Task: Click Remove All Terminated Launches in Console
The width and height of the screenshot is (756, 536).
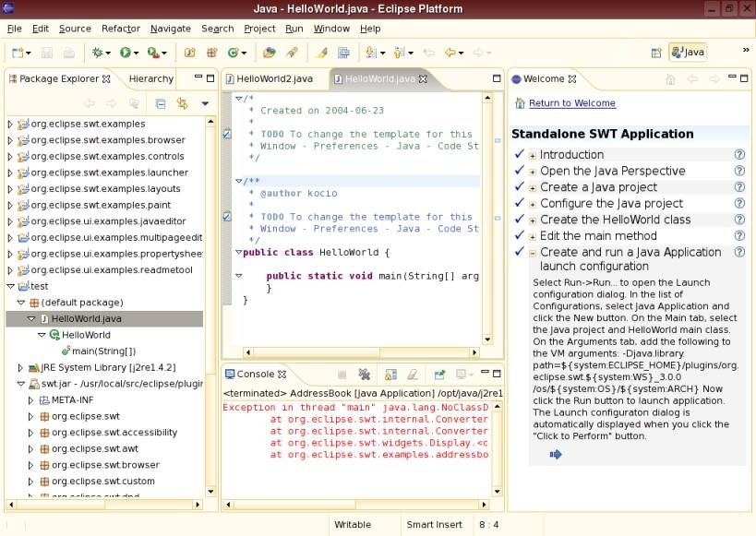Action: click(365, 375)
